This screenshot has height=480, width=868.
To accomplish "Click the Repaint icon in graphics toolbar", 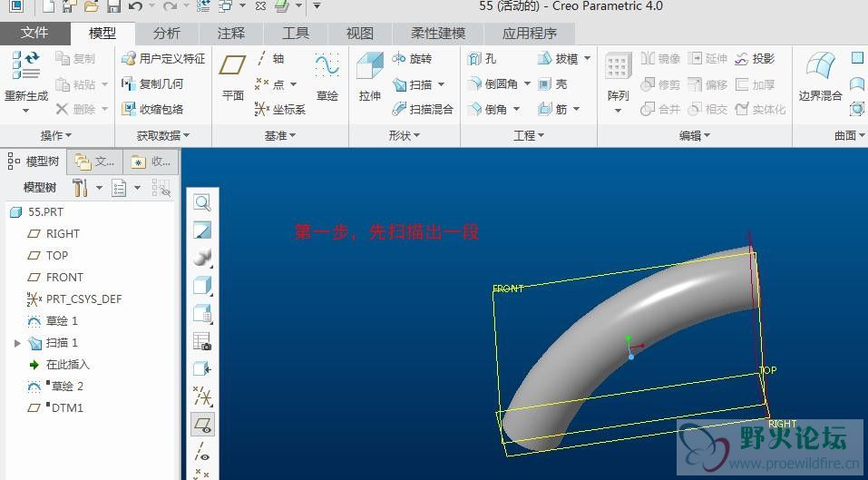I will pos(202,230).
